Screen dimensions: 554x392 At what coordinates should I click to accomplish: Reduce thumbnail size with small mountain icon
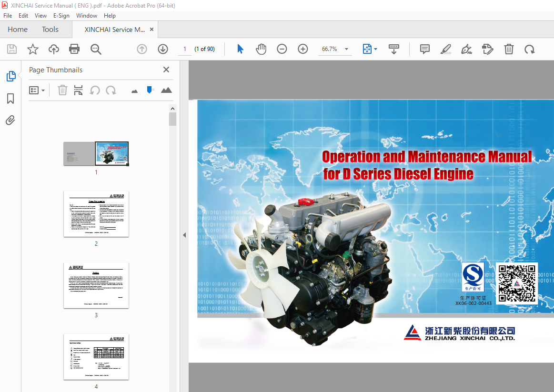[134, 91]
